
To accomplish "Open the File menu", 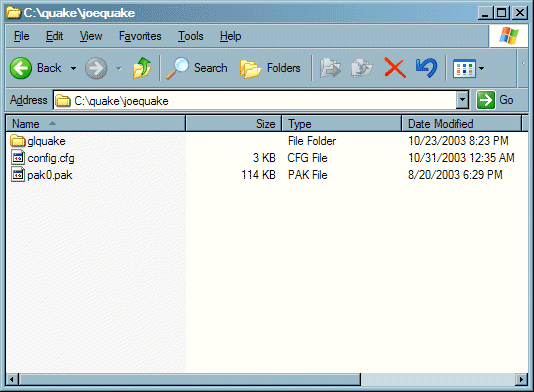I will coord(21,36).
